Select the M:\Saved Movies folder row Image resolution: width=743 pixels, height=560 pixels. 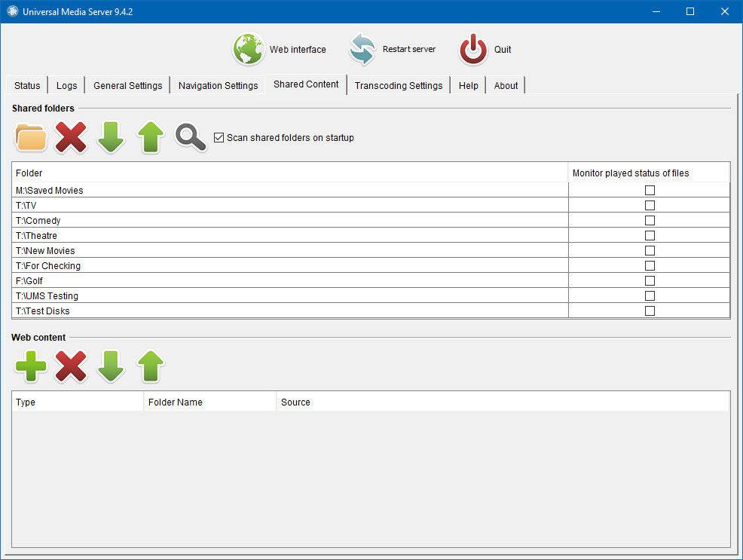tap(290, 190)
